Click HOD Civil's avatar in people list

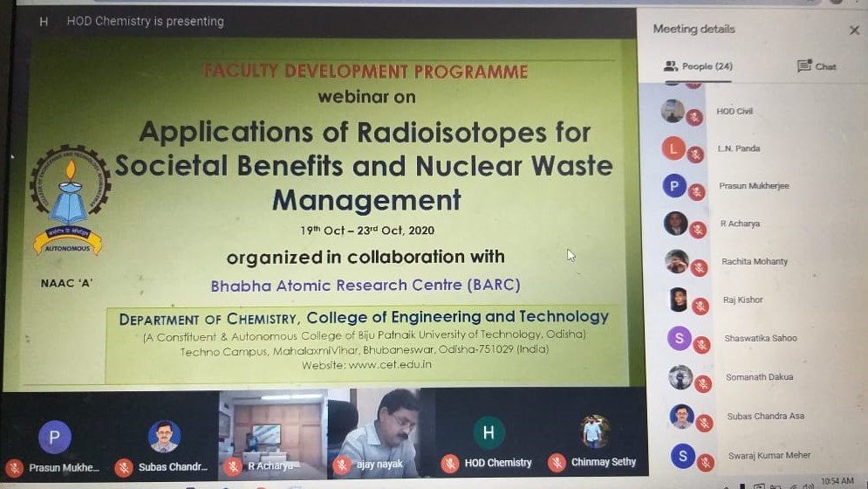pyautogui.click(x=673, y=111)
